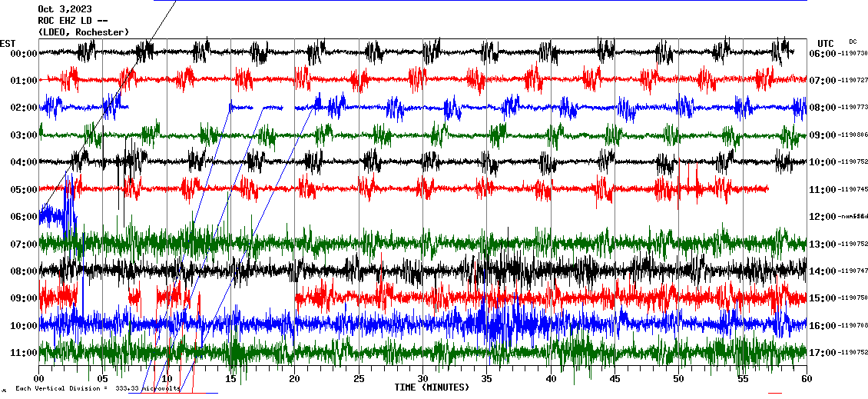Select the 05 minute tick label
The width and height of the screenshot is (868, 399).
[102, 379]
